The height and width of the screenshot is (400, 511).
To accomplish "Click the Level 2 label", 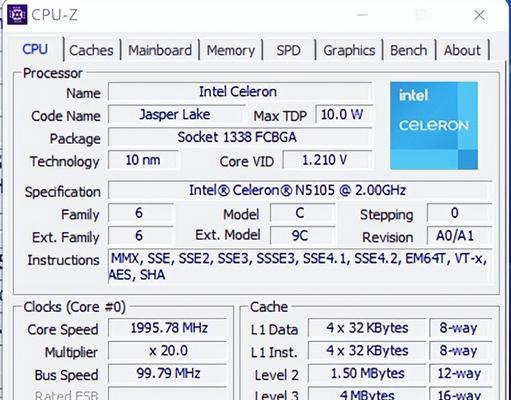I will tap(276, 375).
